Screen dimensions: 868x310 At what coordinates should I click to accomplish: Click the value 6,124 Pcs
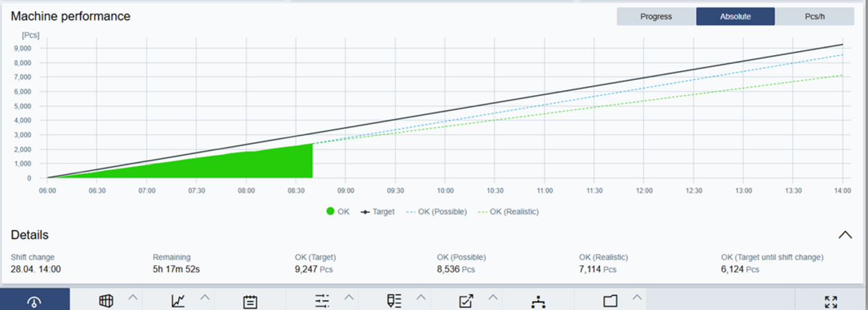coord(740,269)
